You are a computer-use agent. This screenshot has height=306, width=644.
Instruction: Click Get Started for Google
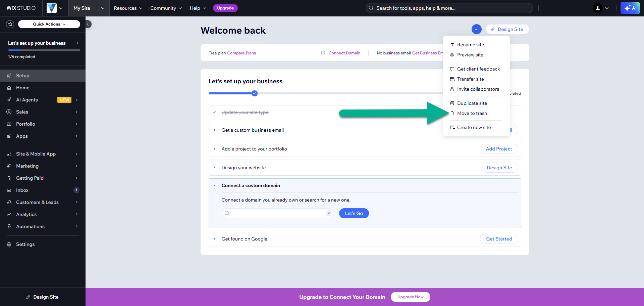(x=499, y=239)
